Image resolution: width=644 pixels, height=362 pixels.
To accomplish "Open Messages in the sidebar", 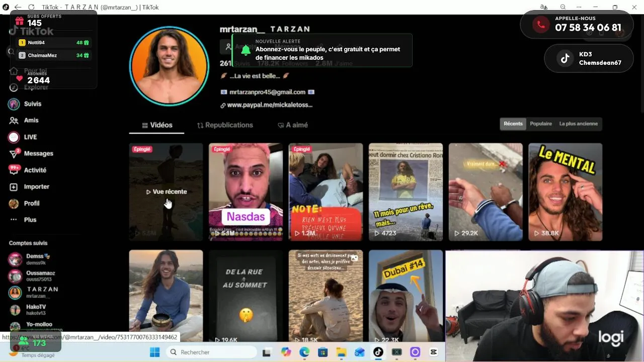I will (x=31, y=153).
